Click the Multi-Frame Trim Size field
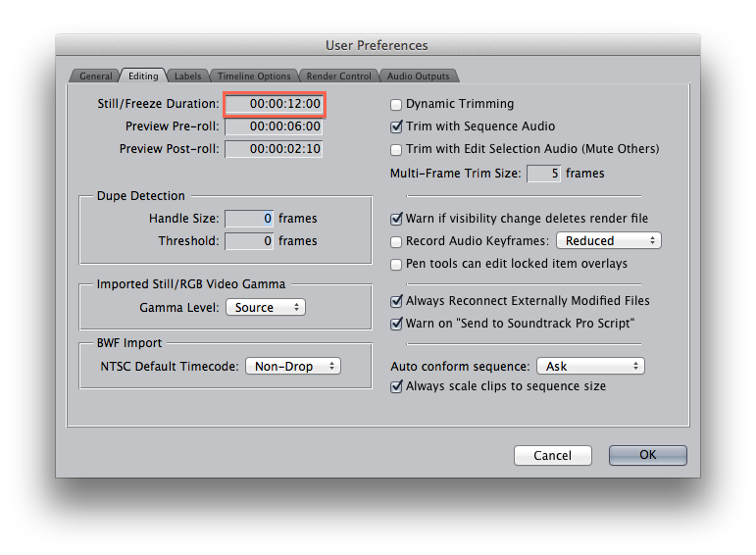Screen dimensions: 756x555 (x=543, y=174)
